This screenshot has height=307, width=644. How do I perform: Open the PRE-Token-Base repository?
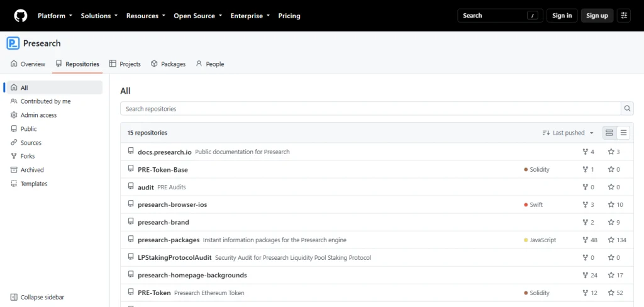point(163,169)
